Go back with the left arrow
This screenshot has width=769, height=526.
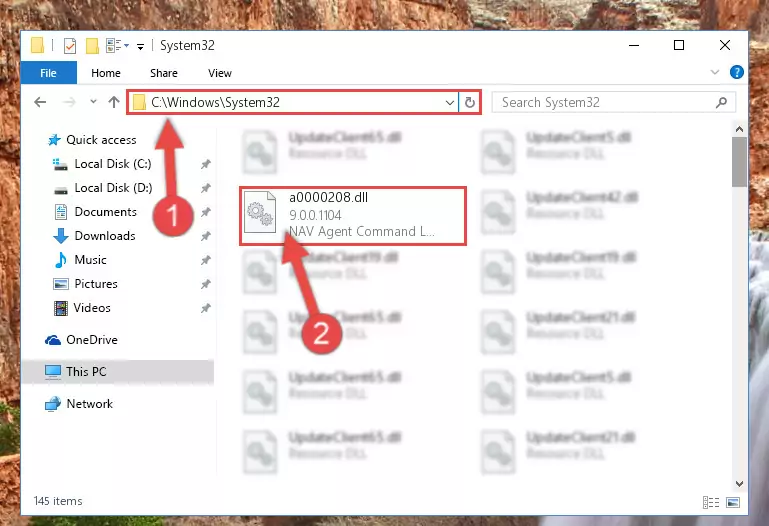point(40,102)
